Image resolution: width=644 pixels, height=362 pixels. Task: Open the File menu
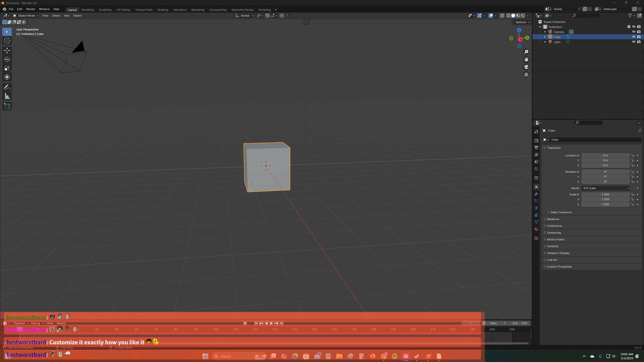pos(11,9)
